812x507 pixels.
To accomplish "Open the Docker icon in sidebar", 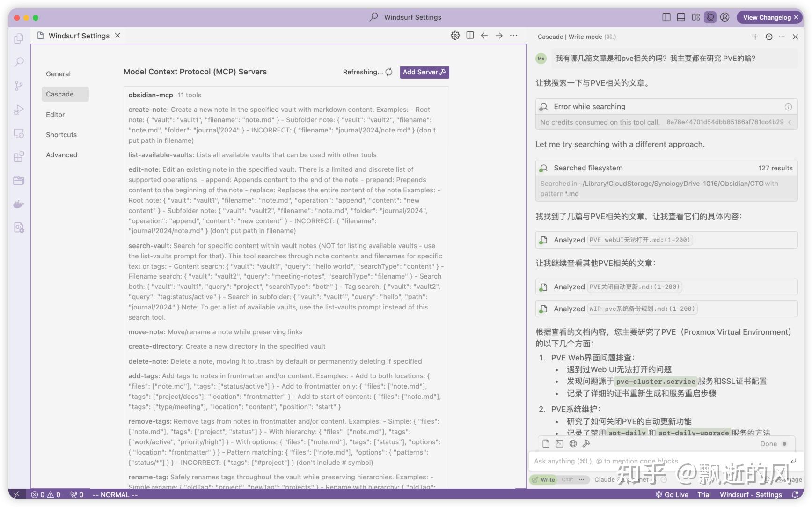I will click(x=19, y=204).
